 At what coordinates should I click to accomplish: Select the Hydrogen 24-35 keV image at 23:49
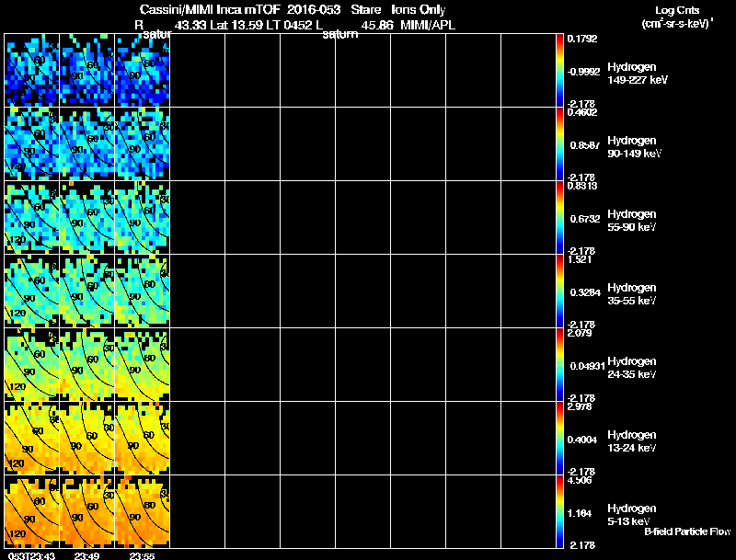[x=86, y=365]
